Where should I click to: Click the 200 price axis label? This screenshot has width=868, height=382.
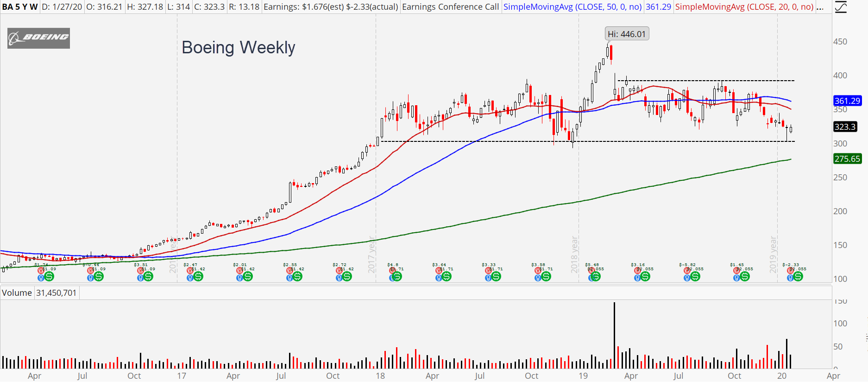[840, 211]
